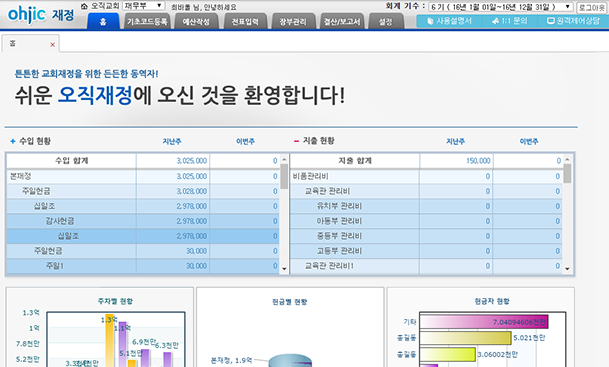The height and width of the screenshot is (367, 609).
Task: Select the 홈 main navigation tab
Action: [x=103, y=21]
